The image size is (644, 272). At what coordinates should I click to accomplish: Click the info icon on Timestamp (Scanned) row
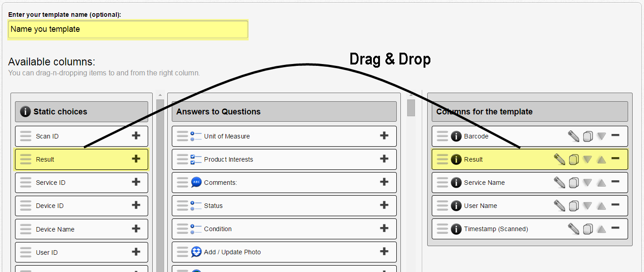coord(456,229)
